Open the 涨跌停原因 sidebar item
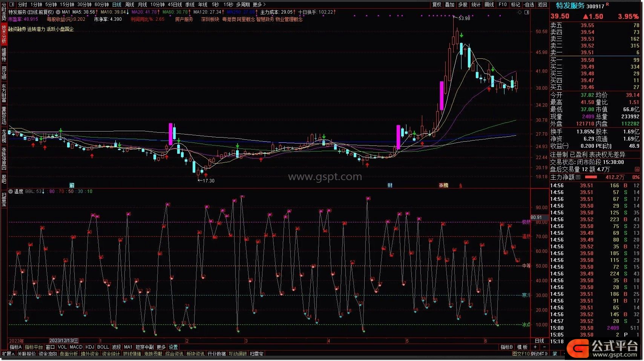This screenshot has width=644, height=361. pos(4,158)
